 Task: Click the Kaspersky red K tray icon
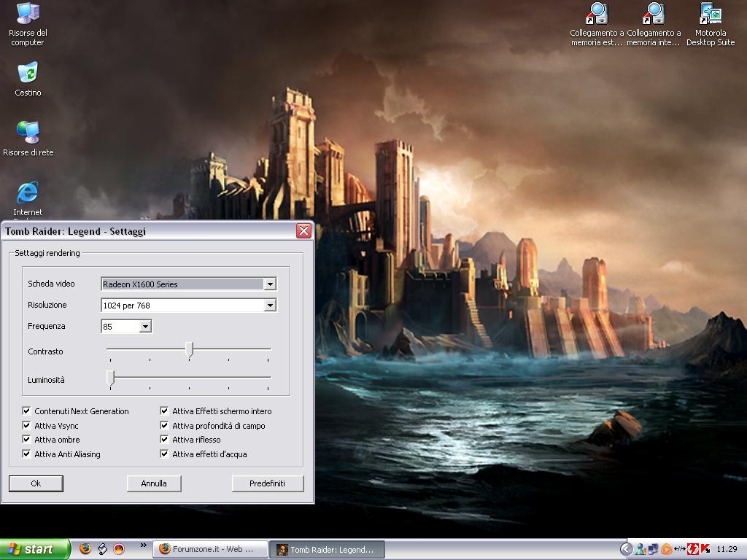(x=705, y=550)
